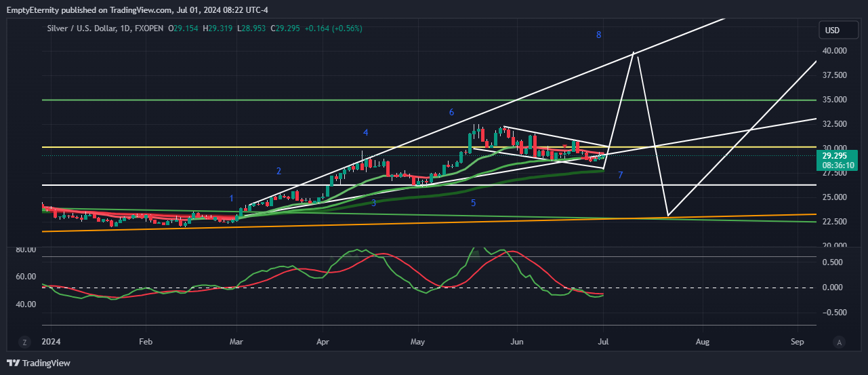This screenshot has width=868, height=375.
Task: Click the Mar label on time axis
Action: (x=235, y=342)
